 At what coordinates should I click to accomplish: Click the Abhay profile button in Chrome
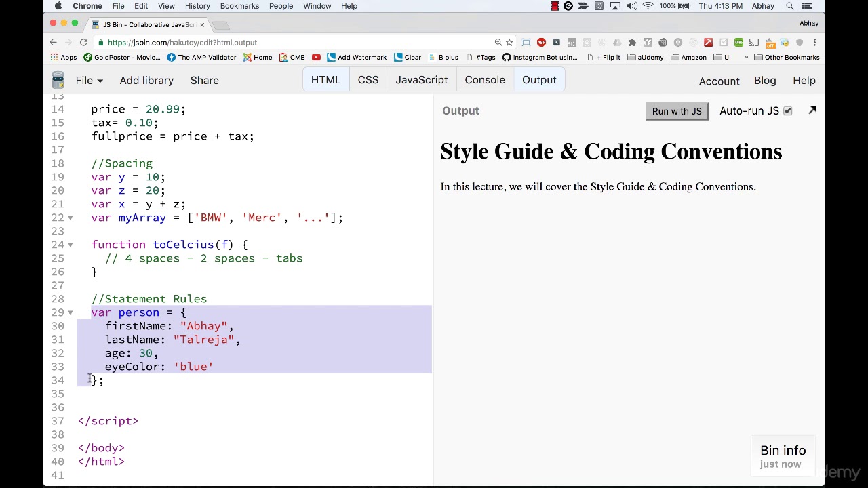[809, 23]
